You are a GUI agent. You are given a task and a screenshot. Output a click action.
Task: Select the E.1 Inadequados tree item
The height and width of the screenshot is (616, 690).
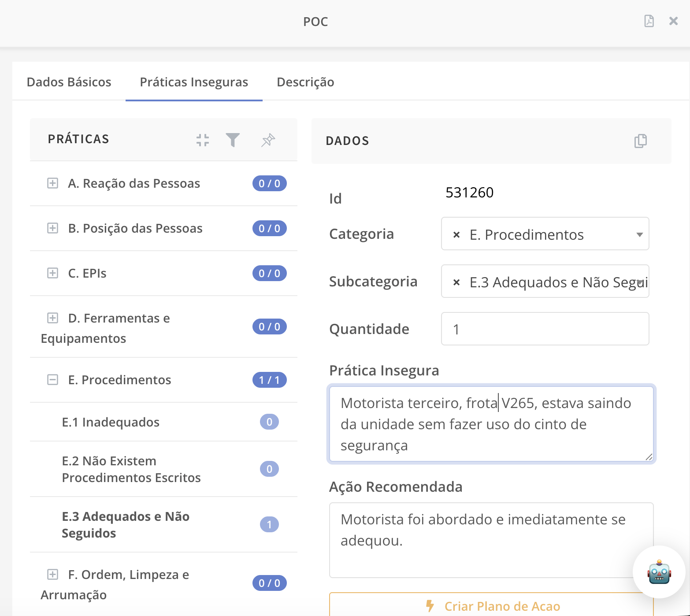111,422
